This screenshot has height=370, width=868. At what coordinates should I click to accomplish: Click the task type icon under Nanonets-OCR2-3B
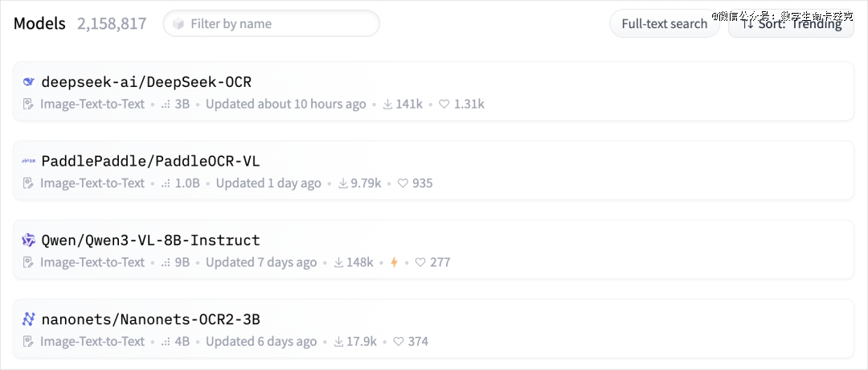click(x=29, y=341)
